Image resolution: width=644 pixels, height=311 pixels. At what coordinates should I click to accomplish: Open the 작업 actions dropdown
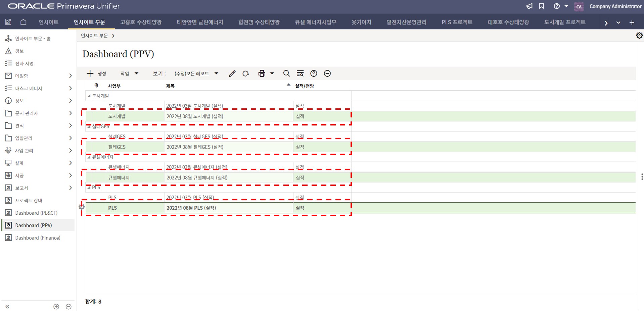(129, 73)
